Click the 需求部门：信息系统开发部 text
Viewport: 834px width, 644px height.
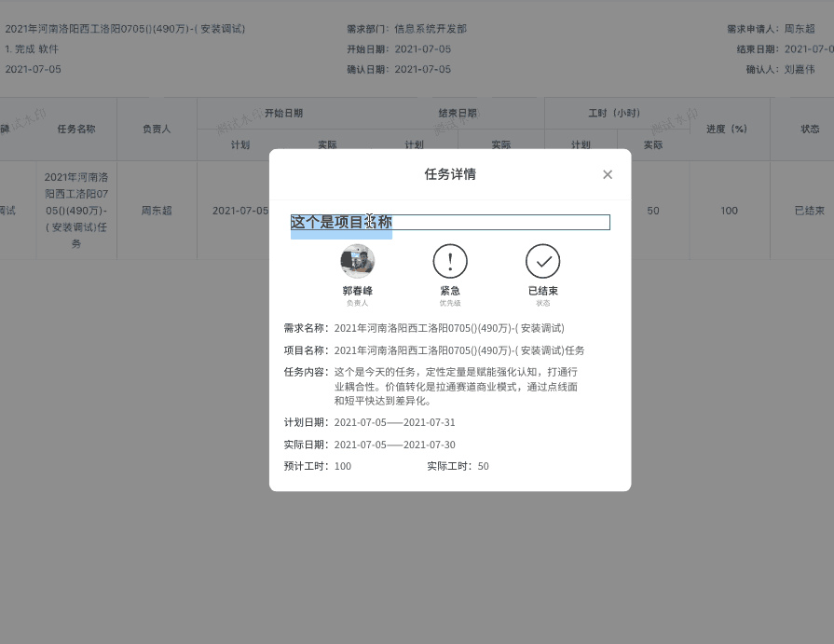tap(407, 29)
